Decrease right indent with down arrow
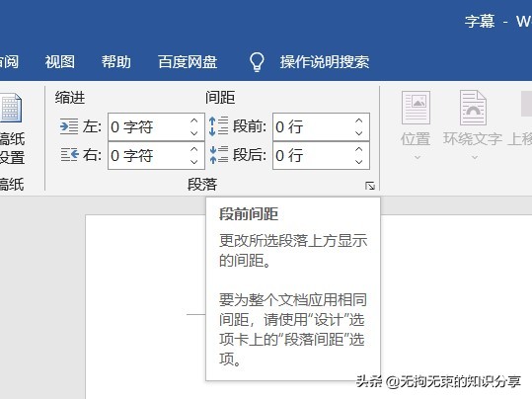 pyautogui.click(x=193, y=162)
